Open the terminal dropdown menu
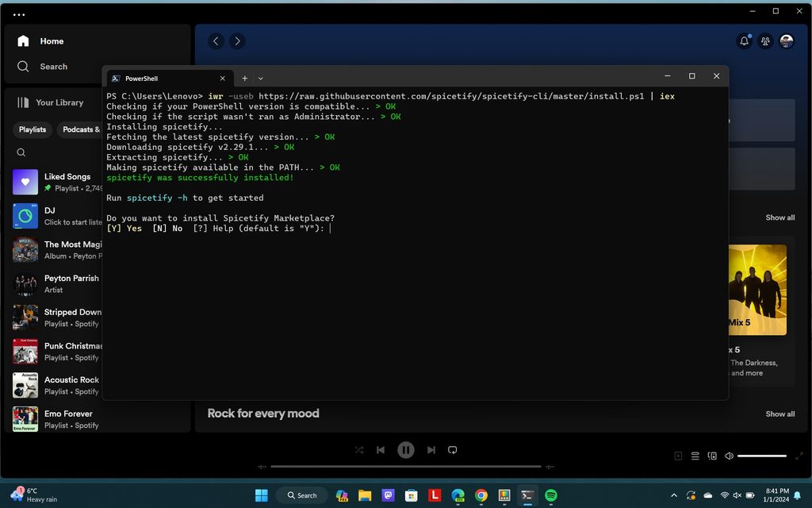The image size is (812, 508). [x=262, y=79]
